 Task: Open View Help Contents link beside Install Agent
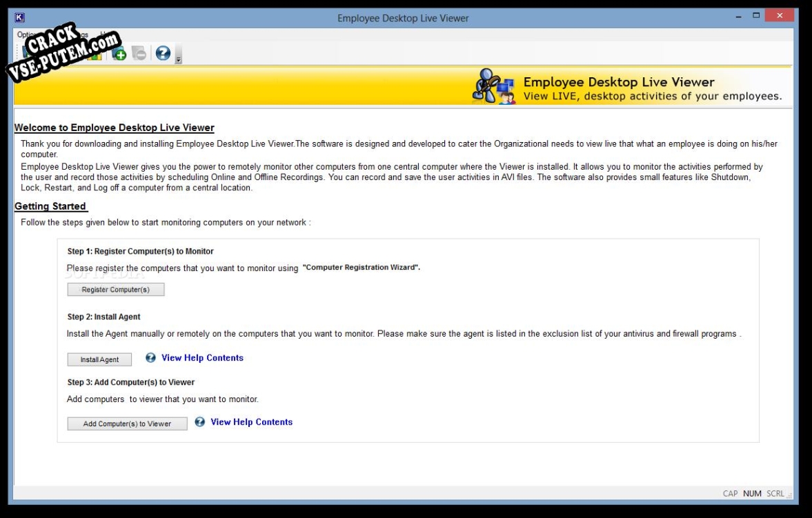202,358
